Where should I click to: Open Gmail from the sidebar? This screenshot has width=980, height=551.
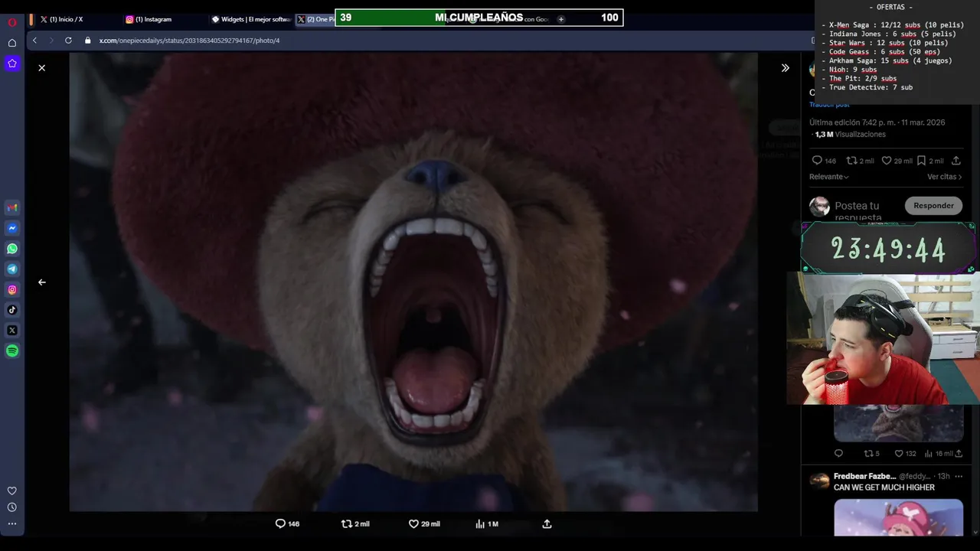tap(12, 207)
